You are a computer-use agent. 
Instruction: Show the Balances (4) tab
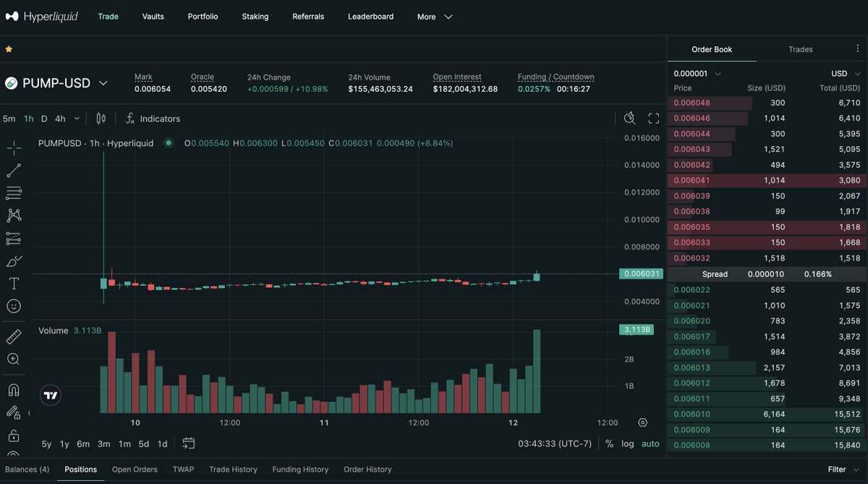click(27, 470)
